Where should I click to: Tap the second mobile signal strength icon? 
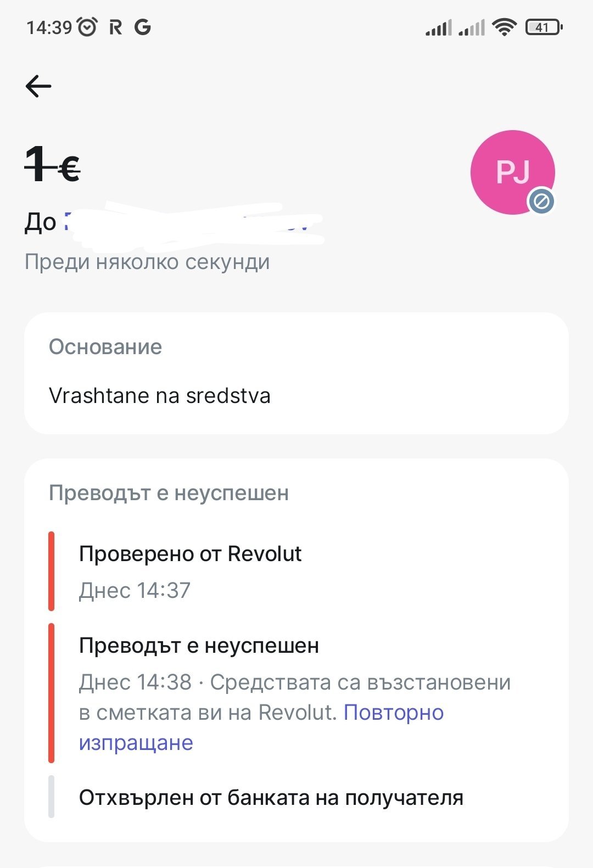coord(472,27)
